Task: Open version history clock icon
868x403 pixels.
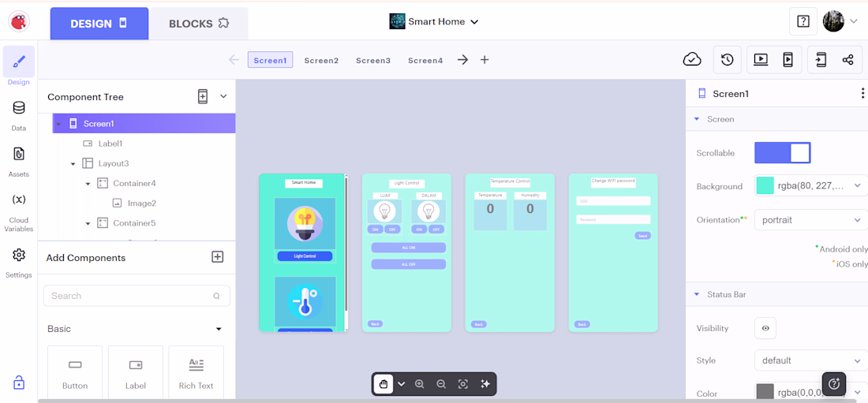Action: pyautogui.click(x=728, y=59)
